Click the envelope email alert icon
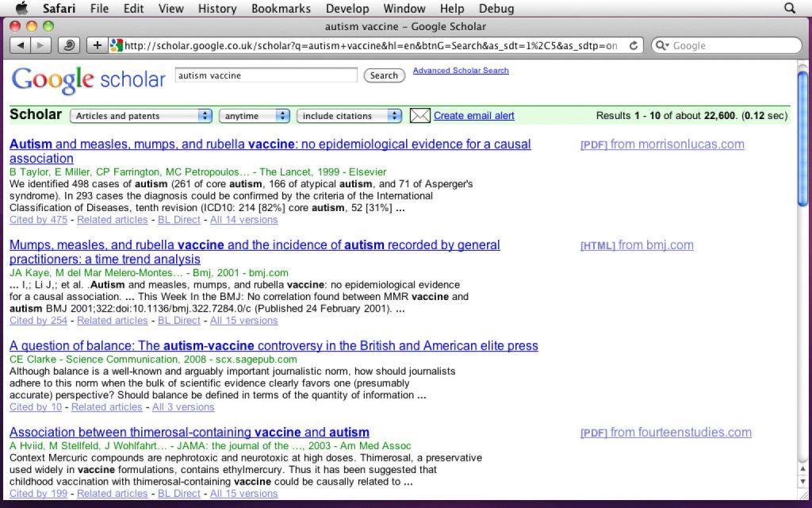This screenshot has width=812, height=508. click(x=419, y=116)
